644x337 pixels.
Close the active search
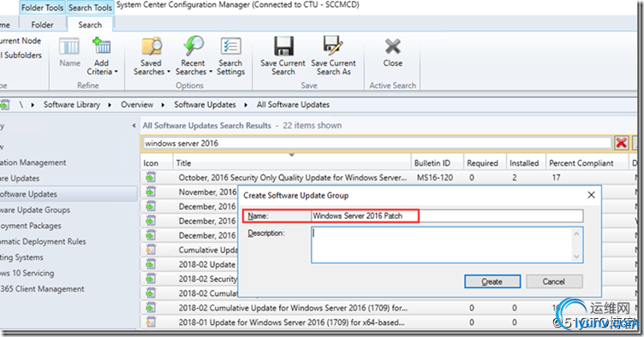(x=392, y=52)
